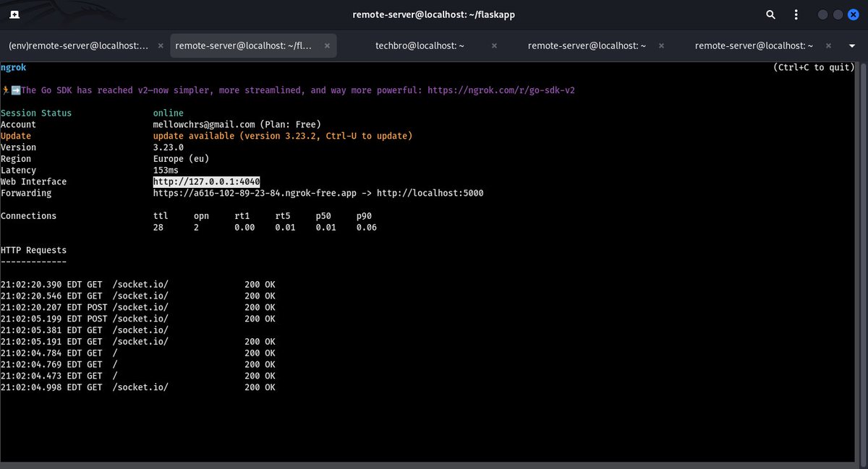Close the techbro@localhost tab

494,46
